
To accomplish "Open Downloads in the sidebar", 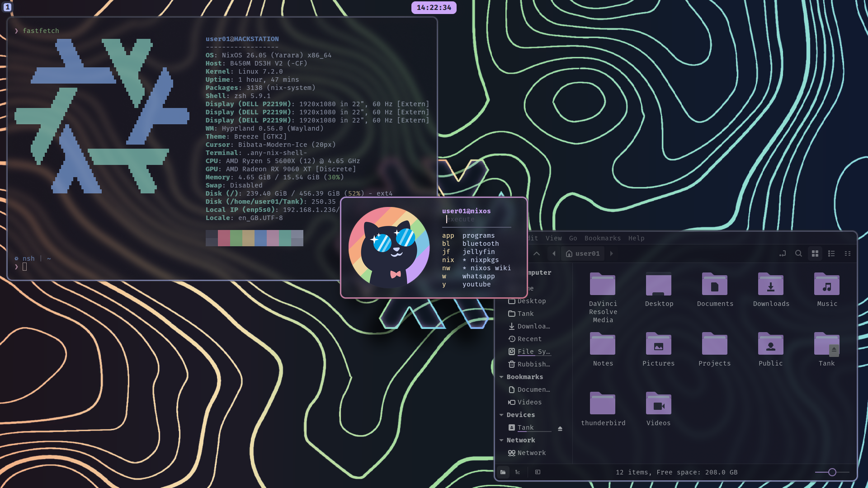I will 529,326.
